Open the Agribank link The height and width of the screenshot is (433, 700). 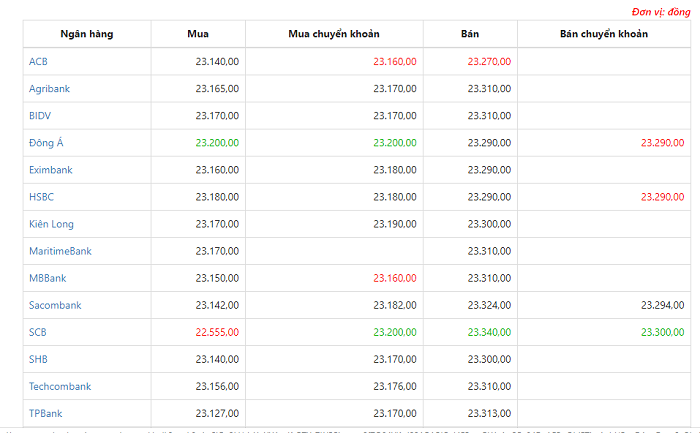coord(49,89)
